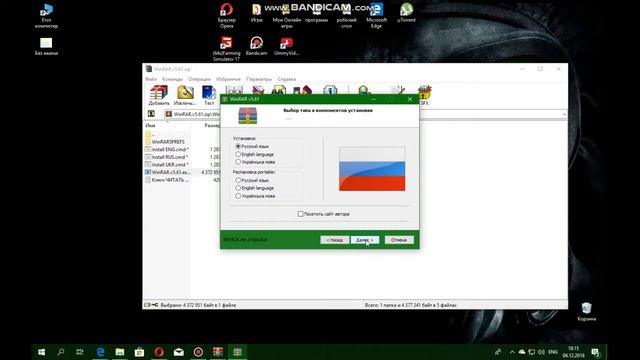Click the Edge browser icon in taskbar
The height and width of the screenshot is (360, 640).
[100, 352]
